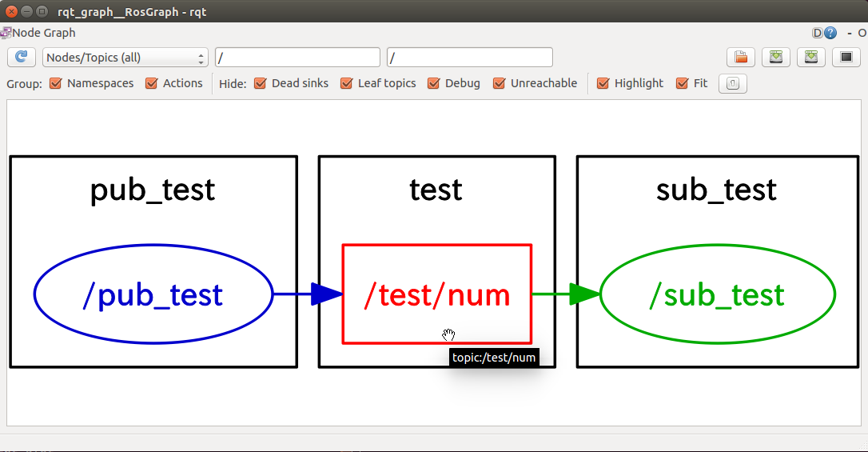Click the save as SVG icon
Viewport: 868px width, 452px height.
point(811,57)
